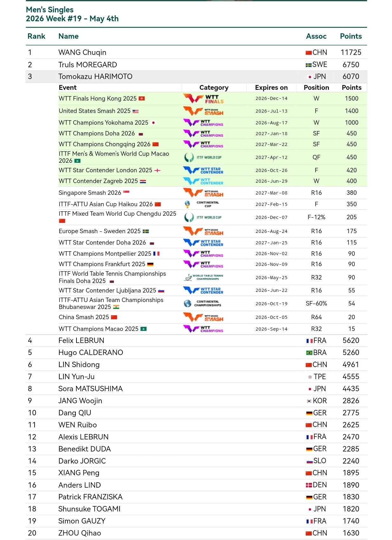Select the Alexis LEBRUN ranking row
This screenshot has height=540, width=392.
pyautogui.click(x=196, y=437)
